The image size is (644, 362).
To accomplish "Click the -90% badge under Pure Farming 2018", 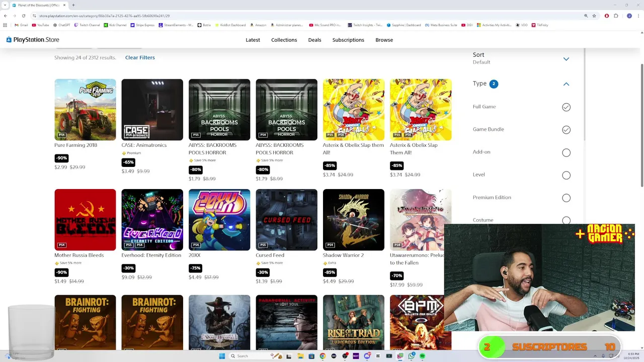I will click(61, 158).
